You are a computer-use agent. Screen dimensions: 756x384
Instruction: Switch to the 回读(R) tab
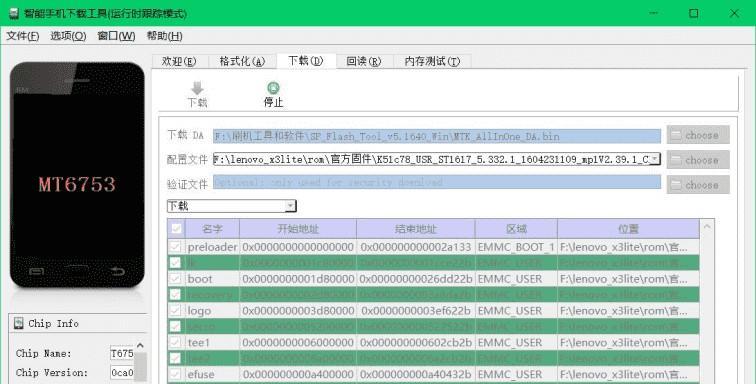[x=364, y=61]
